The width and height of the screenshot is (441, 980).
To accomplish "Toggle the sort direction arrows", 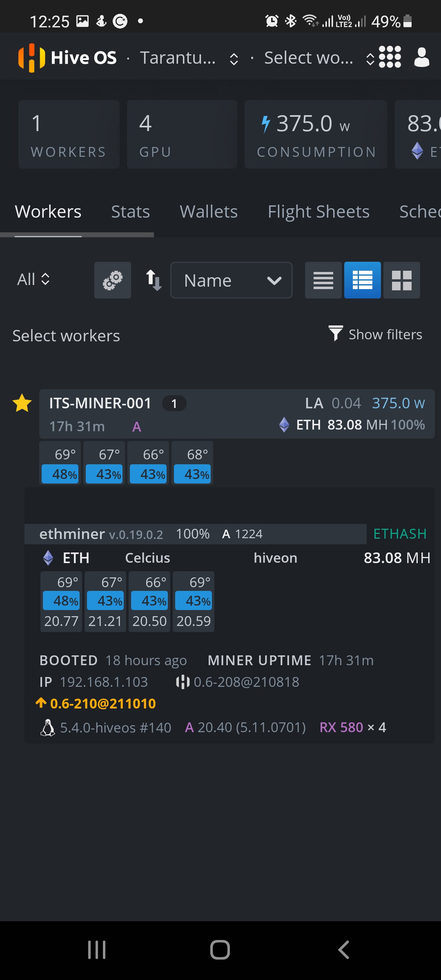I will (x=154, y=280).
